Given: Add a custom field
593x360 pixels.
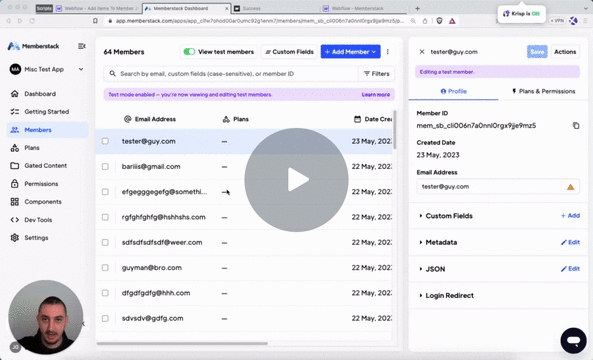Looking at the screenshot, I should [x=570, y=216].
